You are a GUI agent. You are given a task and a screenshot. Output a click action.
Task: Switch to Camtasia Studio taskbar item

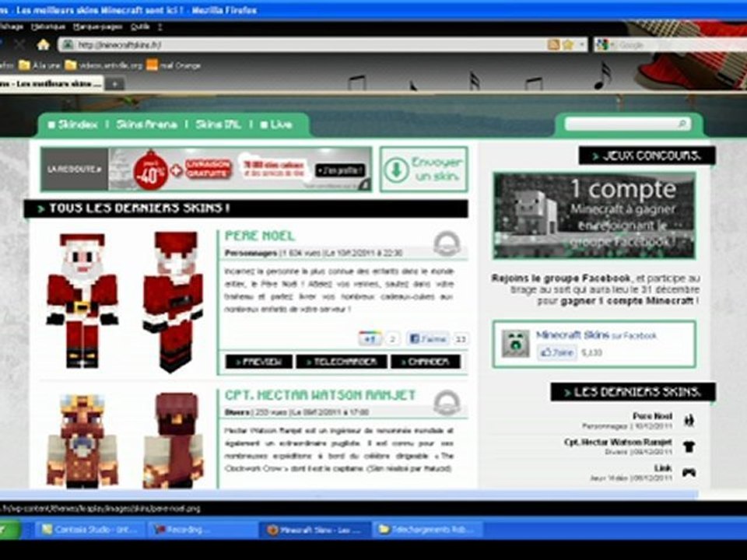(x=89, y=530)
